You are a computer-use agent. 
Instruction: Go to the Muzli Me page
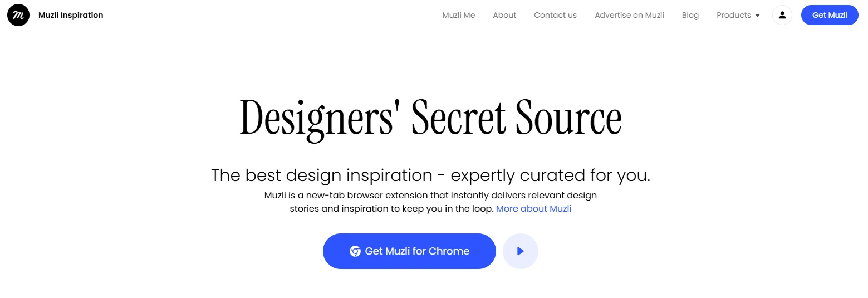coord(459,15)
